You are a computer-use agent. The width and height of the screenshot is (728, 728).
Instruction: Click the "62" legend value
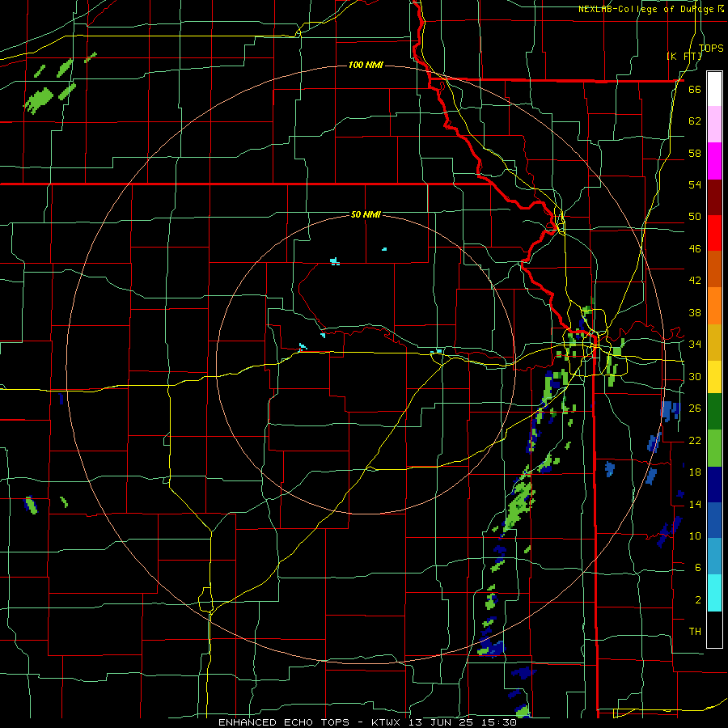click(x=695, y=121)
